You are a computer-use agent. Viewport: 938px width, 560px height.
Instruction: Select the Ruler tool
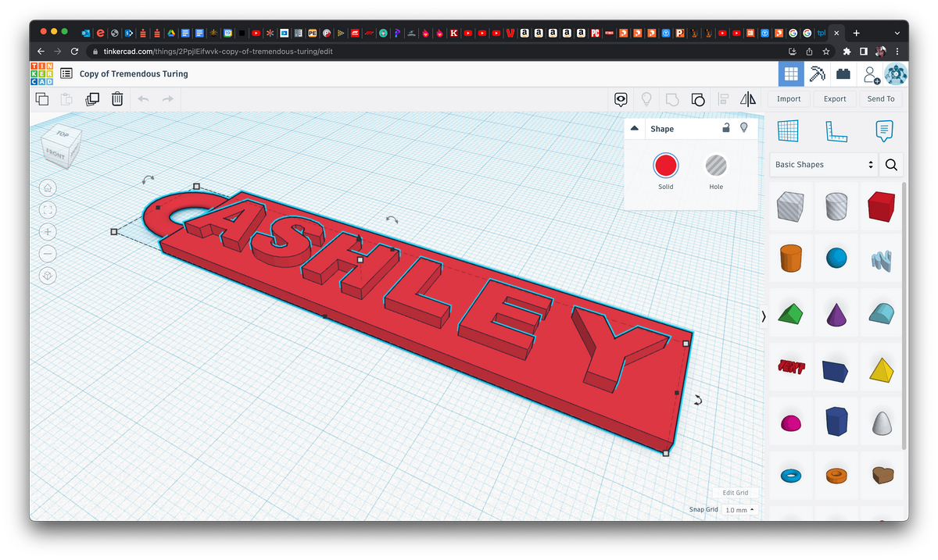835,130
